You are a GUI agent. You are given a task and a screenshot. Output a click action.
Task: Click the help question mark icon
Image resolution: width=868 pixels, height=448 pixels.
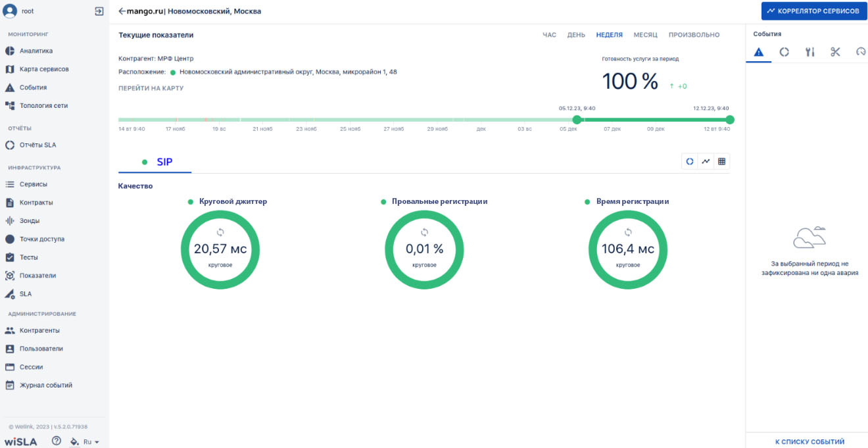tap(57, 441)
